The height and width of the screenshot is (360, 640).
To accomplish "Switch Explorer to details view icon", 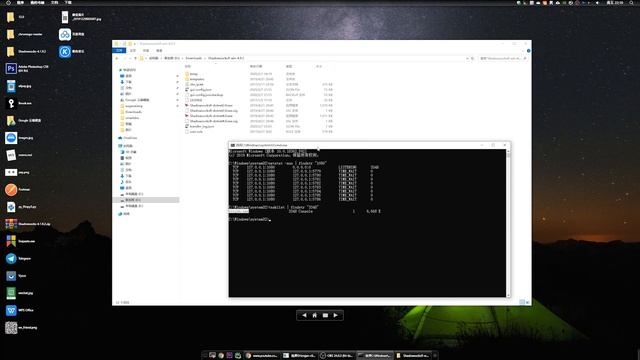I will 522,302.
